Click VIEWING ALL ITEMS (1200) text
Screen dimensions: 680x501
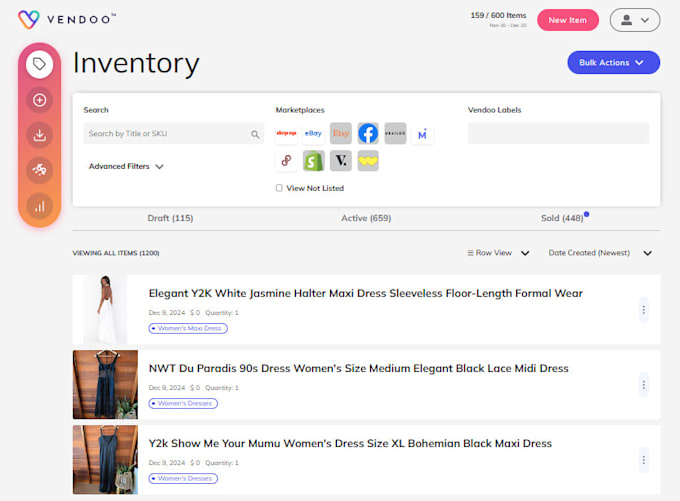coord(116,253)
